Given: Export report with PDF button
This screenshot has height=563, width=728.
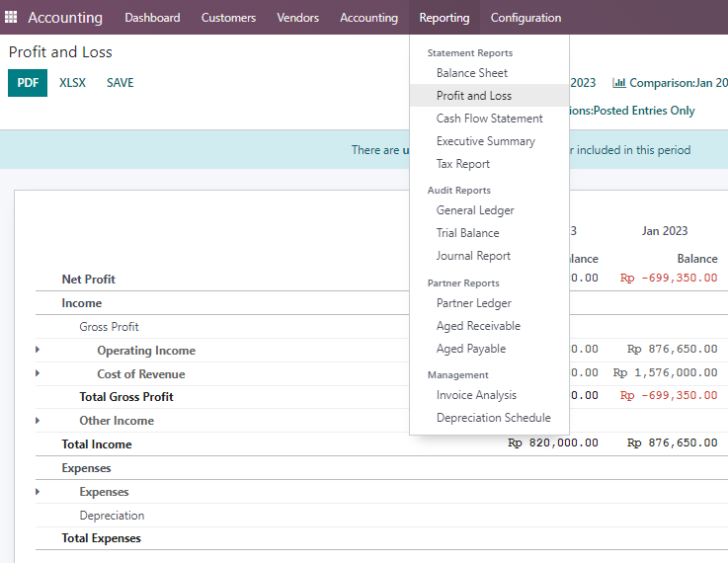Looking at the screenshot, I should (28, 83).
